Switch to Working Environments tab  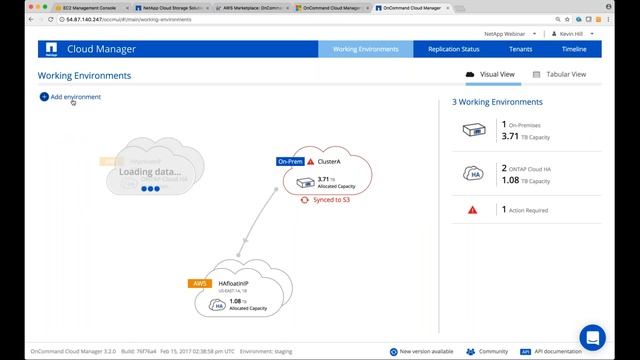[x=366, y=49]
